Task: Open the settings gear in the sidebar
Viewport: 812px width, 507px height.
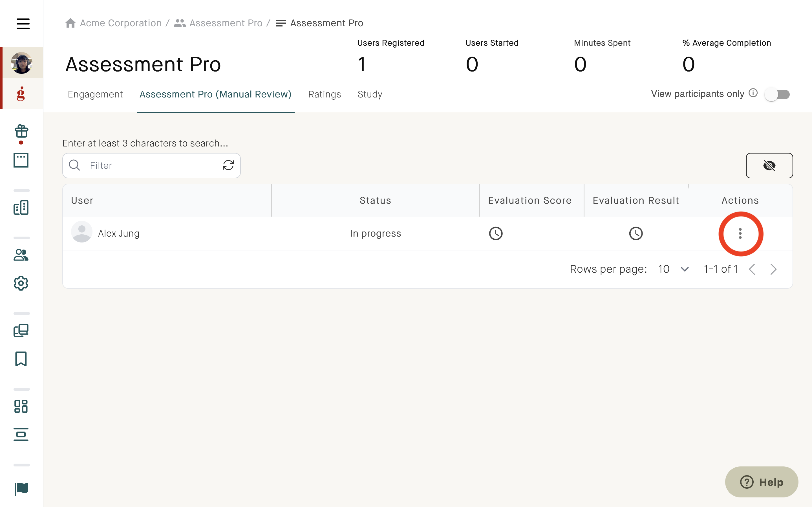Action: [x=21, y=283]
